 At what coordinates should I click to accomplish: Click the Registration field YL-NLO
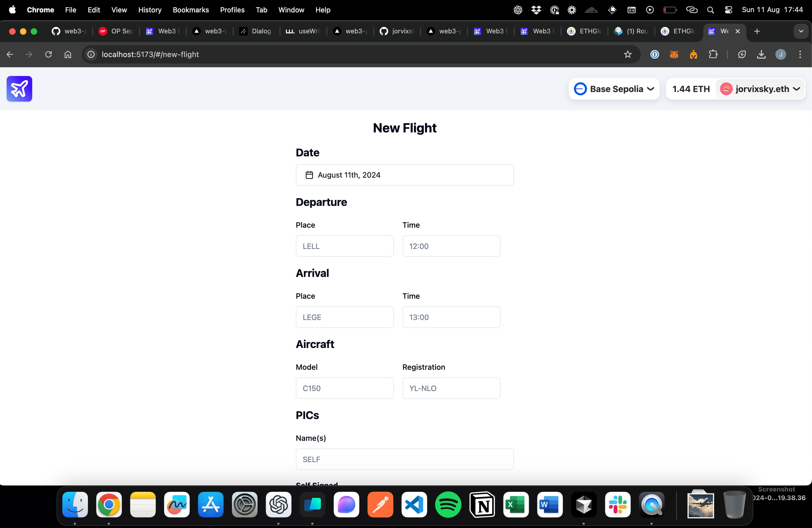pos(451,388)
